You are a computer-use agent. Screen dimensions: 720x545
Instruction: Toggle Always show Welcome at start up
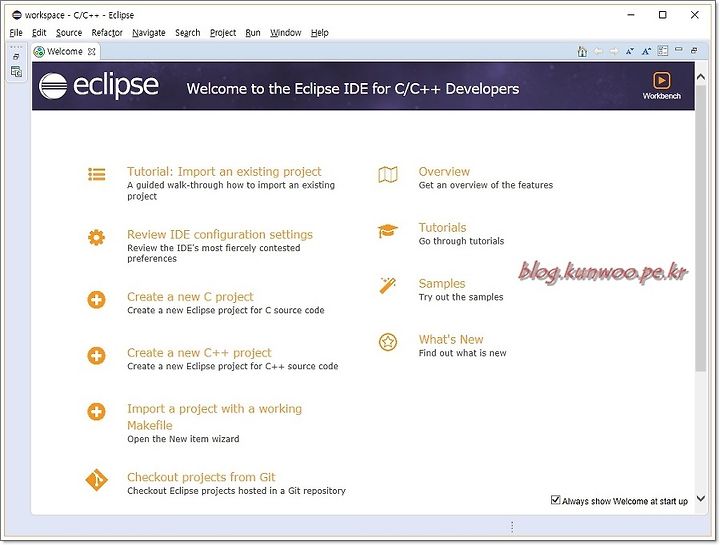[x=555, y=500]
